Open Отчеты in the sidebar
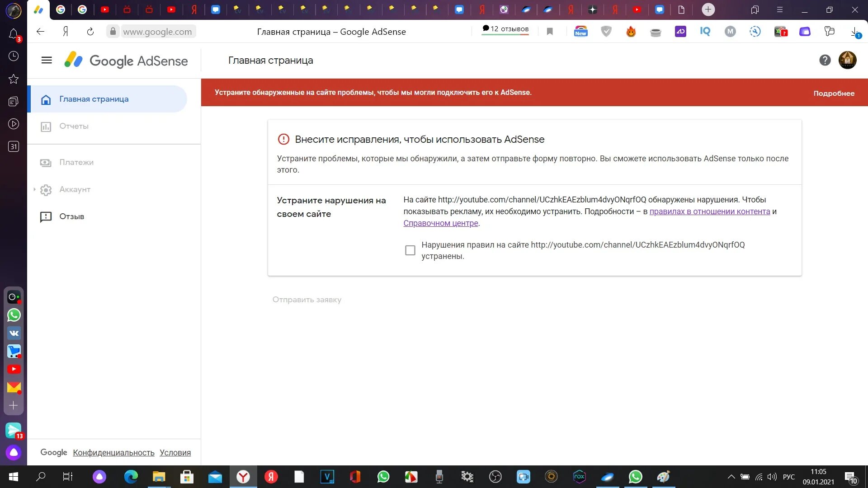Viewport: 868px width, 488px height. 74,126
